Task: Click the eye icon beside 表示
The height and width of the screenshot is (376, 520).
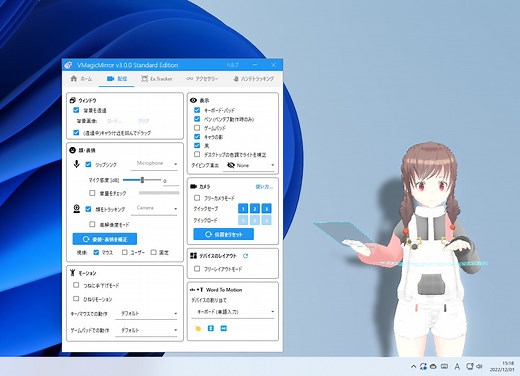Action: (193, 100)
